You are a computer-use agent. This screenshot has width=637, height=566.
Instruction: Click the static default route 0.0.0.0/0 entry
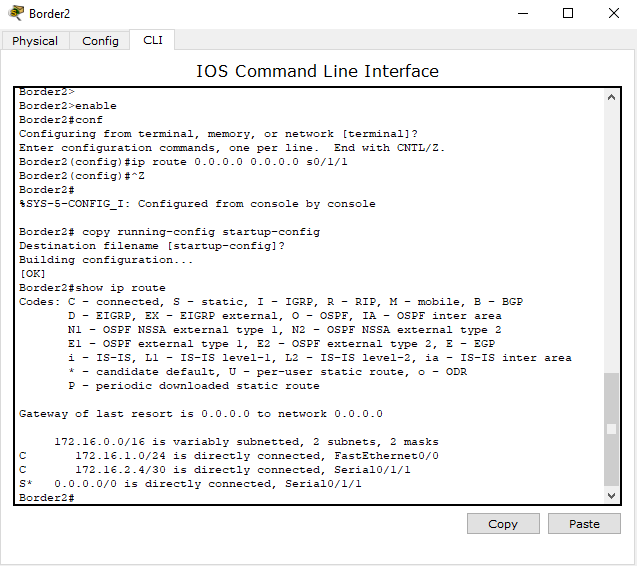pyautogui.click(x=190, y=484)
